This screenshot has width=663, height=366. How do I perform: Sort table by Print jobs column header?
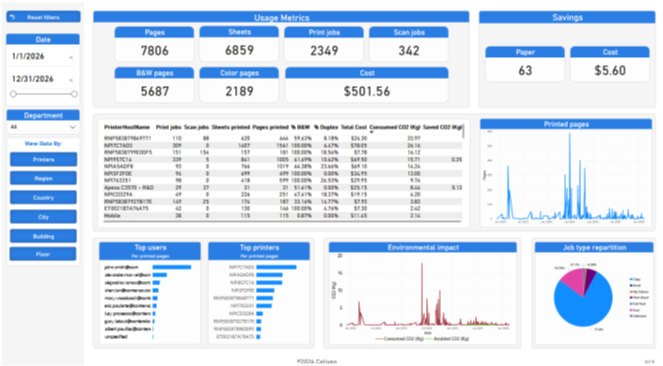[x=169, y=127]
